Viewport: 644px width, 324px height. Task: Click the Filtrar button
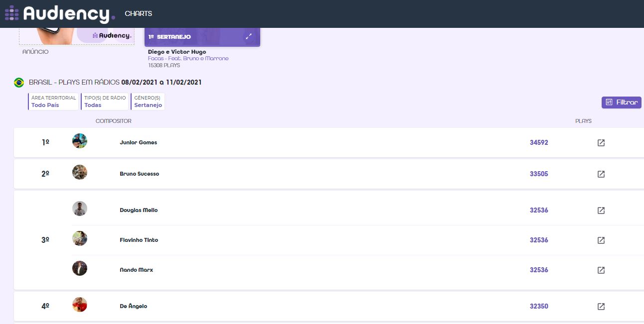[x=622, y=102]
